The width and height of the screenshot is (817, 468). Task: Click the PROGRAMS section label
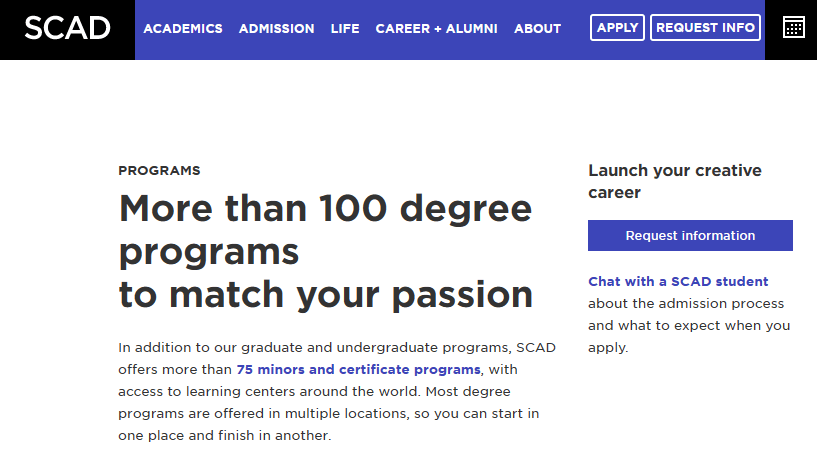[x=159, y=171]
